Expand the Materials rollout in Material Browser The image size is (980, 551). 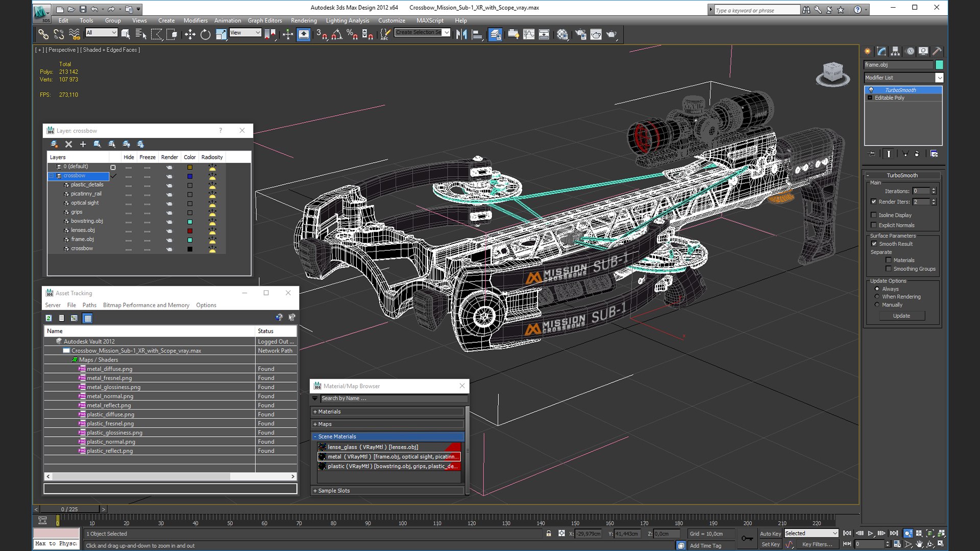click(388, 412)
